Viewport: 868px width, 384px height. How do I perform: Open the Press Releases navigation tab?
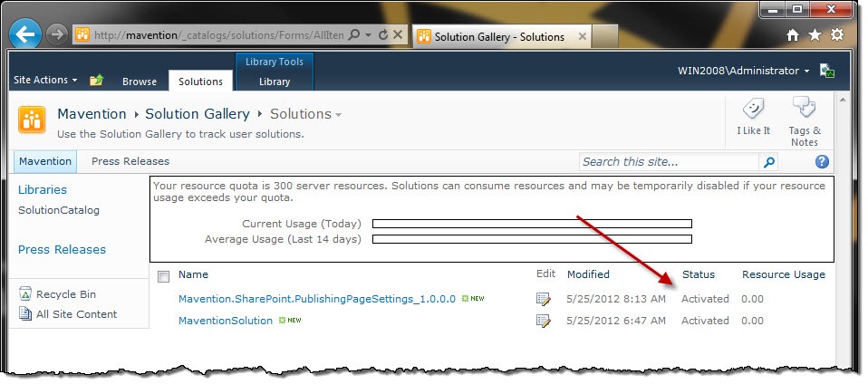(130, 161)
